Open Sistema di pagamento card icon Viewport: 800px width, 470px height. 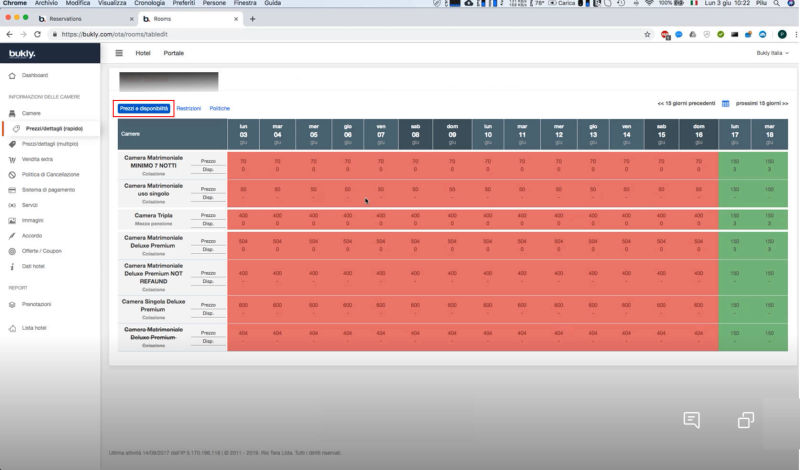click(12, 190)
